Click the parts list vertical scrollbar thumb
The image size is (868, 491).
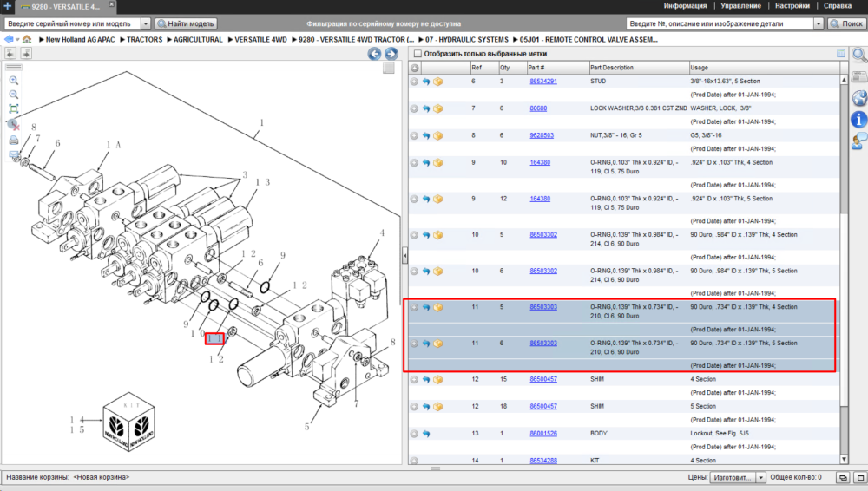(x=844, y=309)
